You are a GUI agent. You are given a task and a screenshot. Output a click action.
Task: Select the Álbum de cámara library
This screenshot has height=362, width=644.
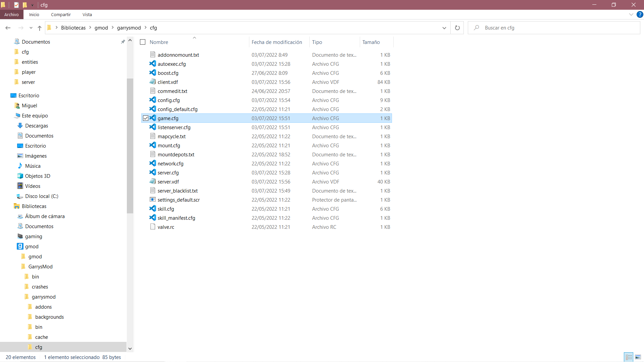click(x=45, y=216)
